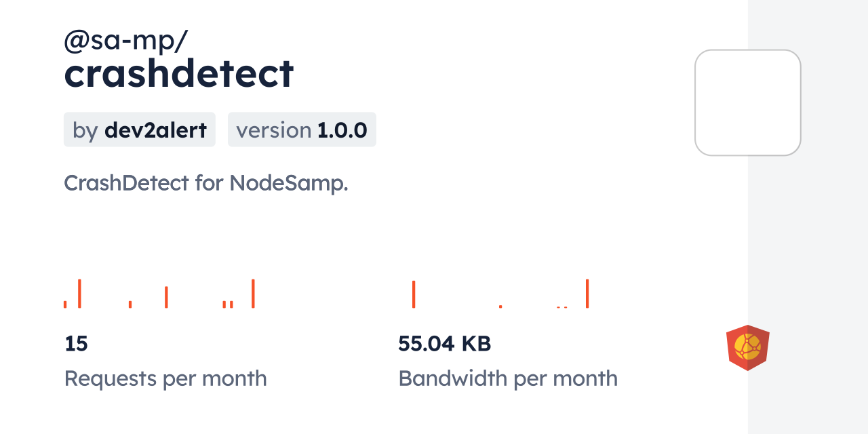Screen dimensions: 868x434
Task: Select the "Requests per month" label
Action: (x=165, y=378)
